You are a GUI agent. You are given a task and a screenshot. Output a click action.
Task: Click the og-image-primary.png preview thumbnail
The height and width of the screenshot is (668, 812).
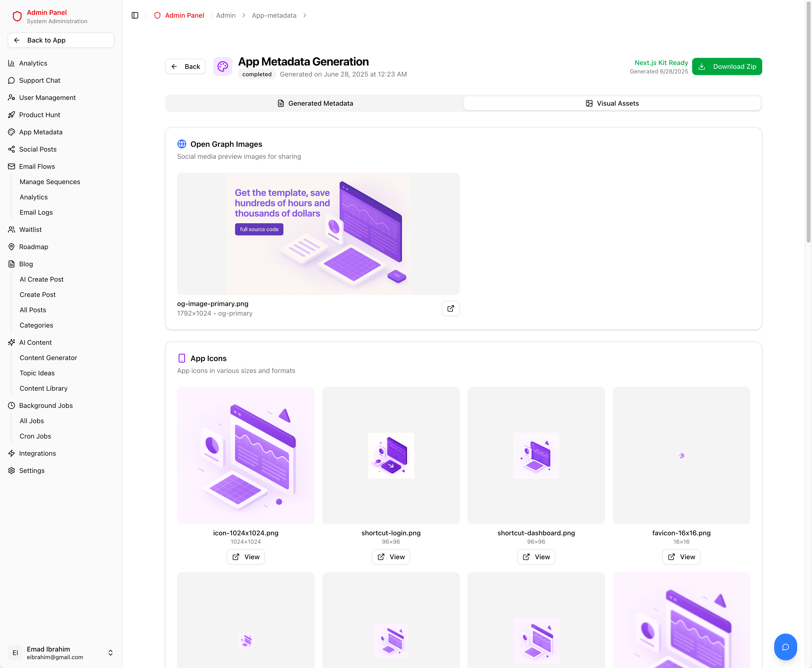point(318,233)
